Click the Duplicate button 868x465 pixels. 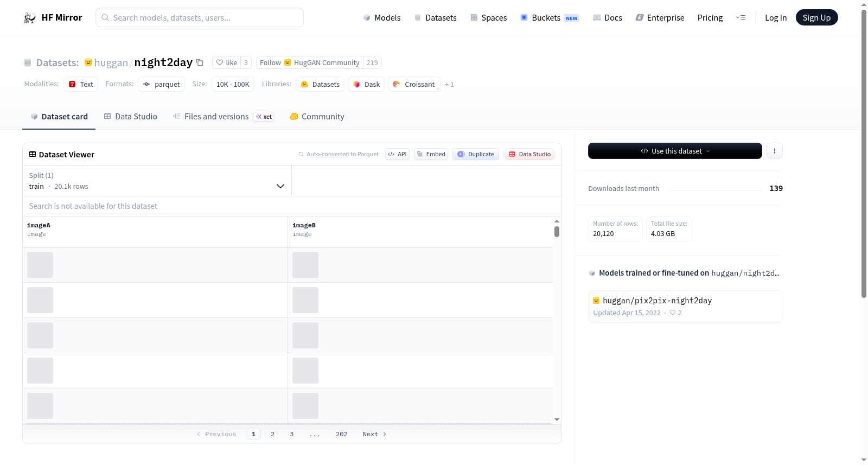pyautogui.click(x=476, y=154)
